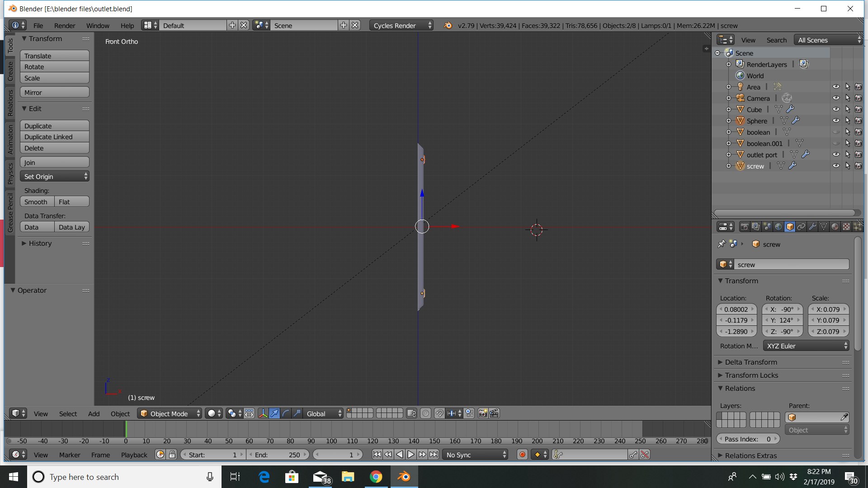Hide the Cube object with eye icon

pos(836,109)
